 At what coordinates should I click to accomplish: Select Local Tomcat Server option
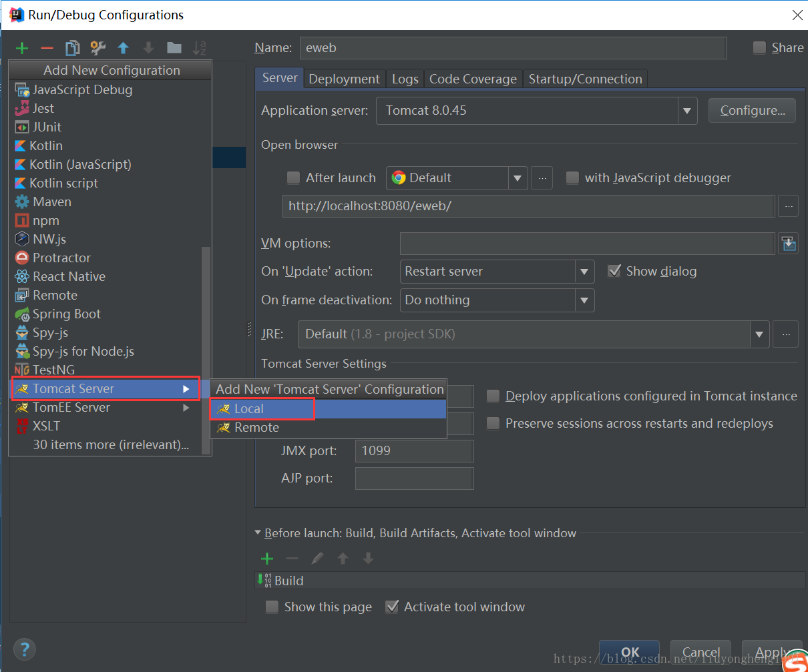(x=328, y=408)
